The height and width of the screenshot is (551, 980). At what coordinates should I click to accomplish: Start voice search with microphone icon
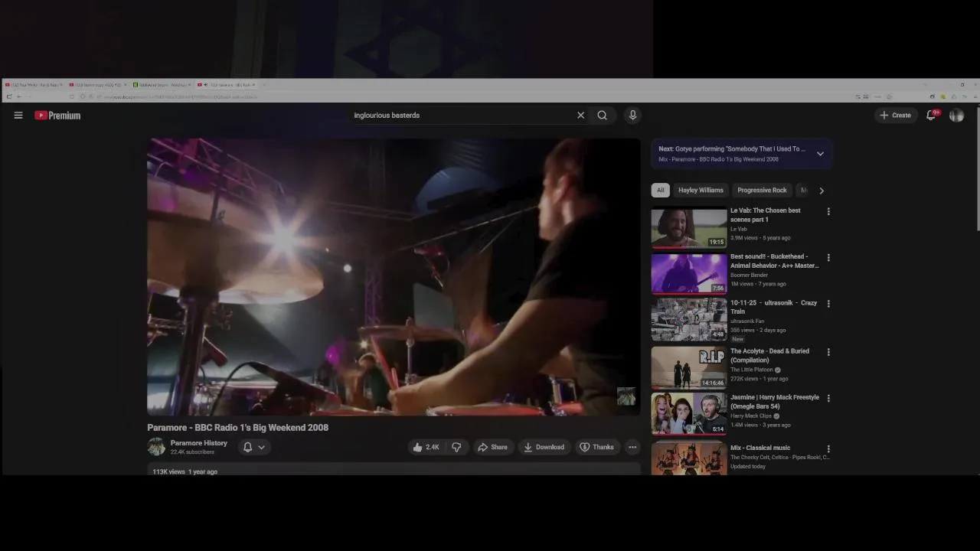pyautogui.click(x=632, y=116)
